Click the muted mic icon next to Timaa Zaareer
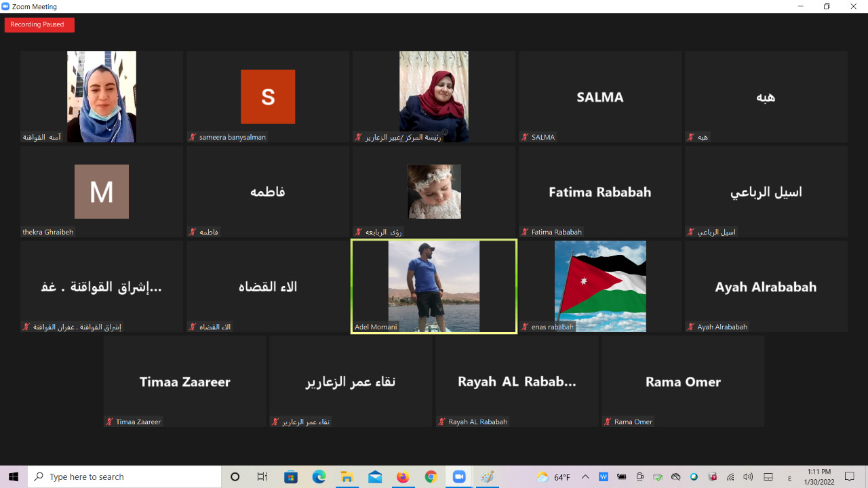Image resolution: width=868 pixels, height=488 pixels. 109,422
